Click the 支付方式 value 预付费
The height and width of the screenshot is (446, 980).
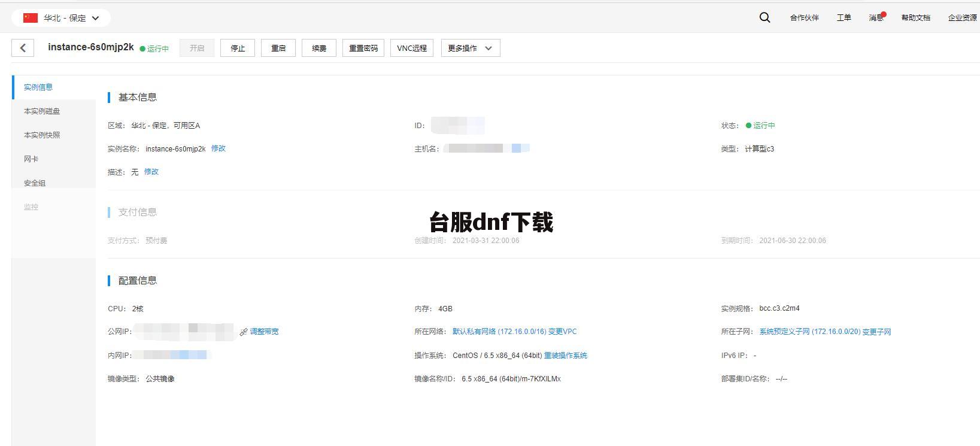156,241
